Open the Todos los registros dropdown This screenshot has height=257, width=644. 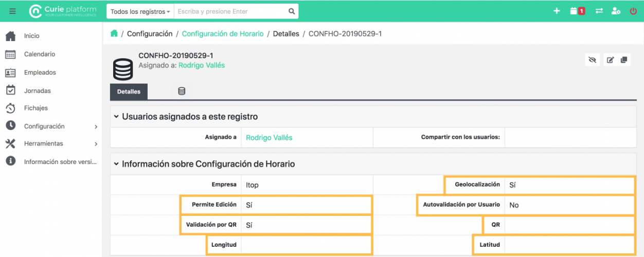[x=140, y=11]
